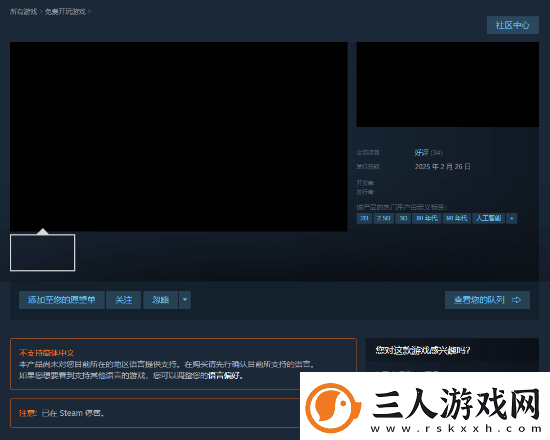Select the 2D tag

364,218
